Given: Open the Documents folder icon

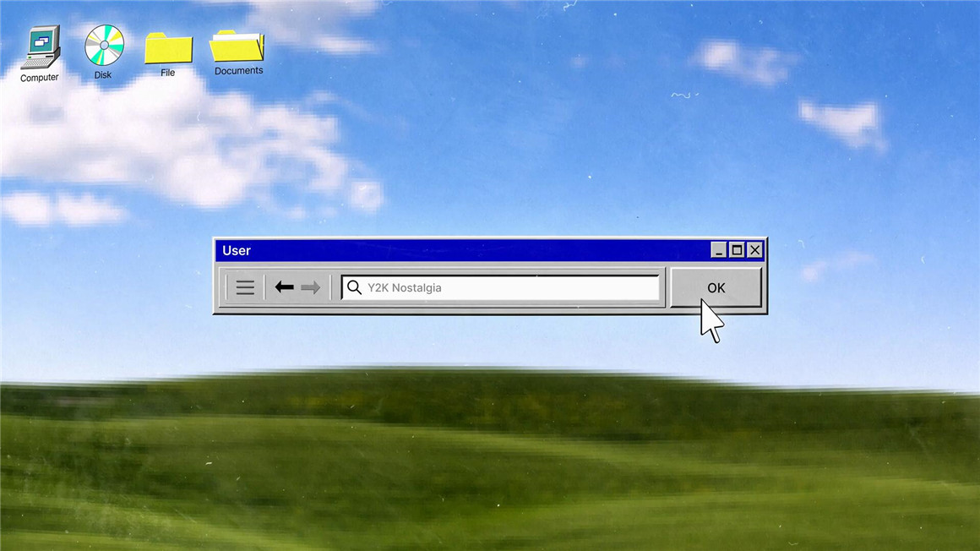Looking at the screenshot, I should (x=237, y=46).
